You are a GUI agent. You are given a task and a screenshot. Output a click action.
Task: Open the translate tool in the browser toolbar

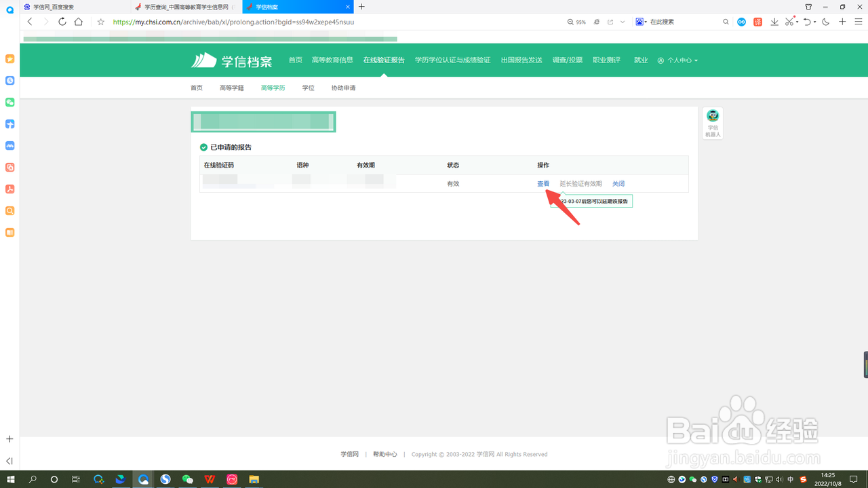tap(757, 21)
